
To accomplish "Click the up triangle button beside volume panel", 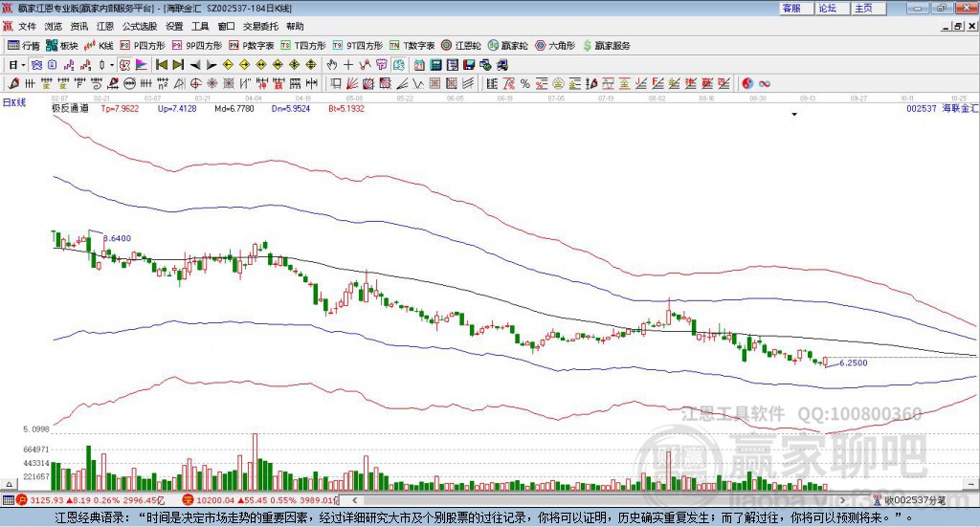I will click(x=9, y=484).
